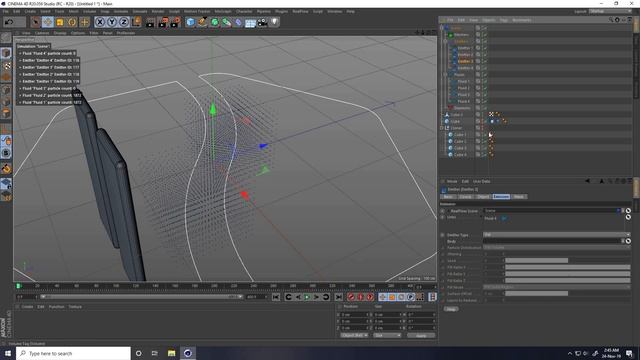The width and height of the screenshot is (640, 360).
Task: Select Fluid 4 in object manager
Action: tap(463, 101)
